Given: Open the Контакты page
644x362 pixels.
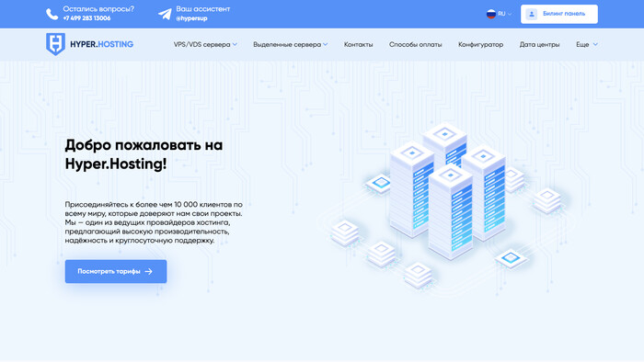Looking at the screenshot, I should [358, 44].
